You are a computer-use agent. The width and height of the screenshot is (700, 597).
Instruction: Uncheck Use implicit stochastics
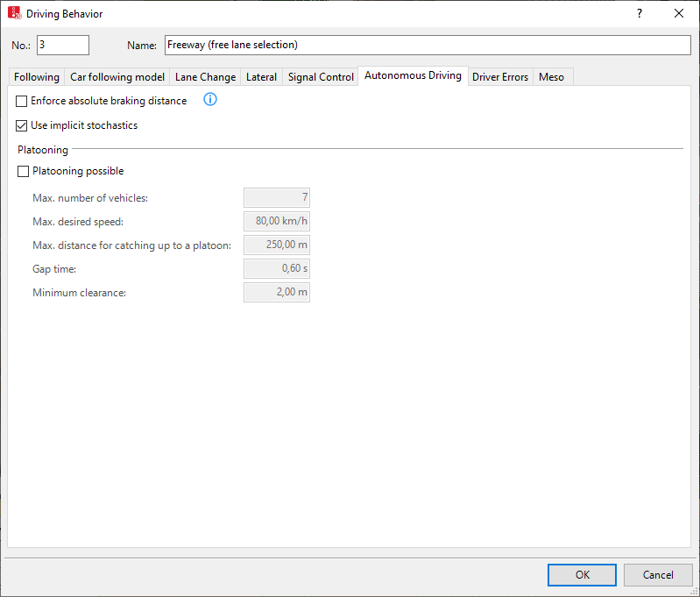click(x=23, y=125)
